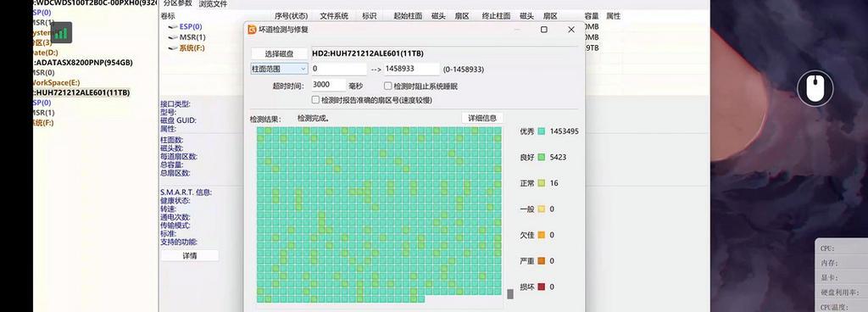
Task: Click the 属性 column header
Action: tap(613, 17)
